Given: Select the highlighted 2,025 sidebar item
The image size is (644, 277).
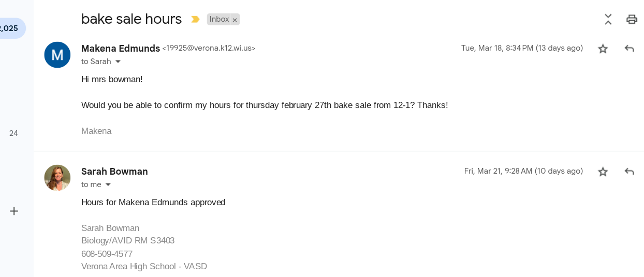Looking at the screenshot, I should [x=10, y=28].
